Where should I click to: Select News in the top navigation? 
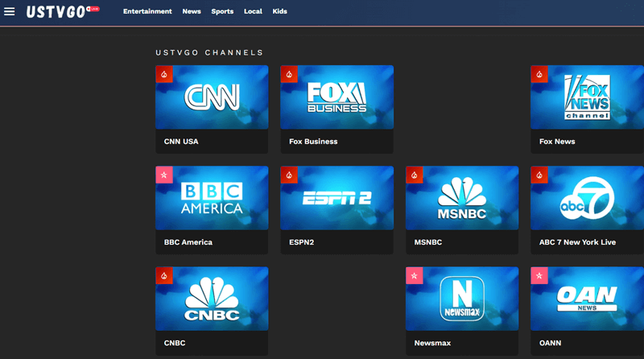(x=192, y=11)
